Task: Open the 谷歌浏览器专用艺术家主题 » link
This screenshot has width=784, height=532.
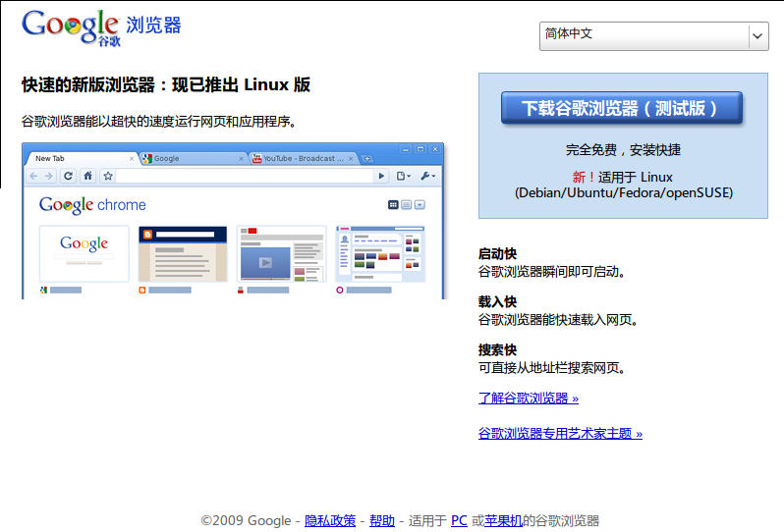Action: click(560, 433)
